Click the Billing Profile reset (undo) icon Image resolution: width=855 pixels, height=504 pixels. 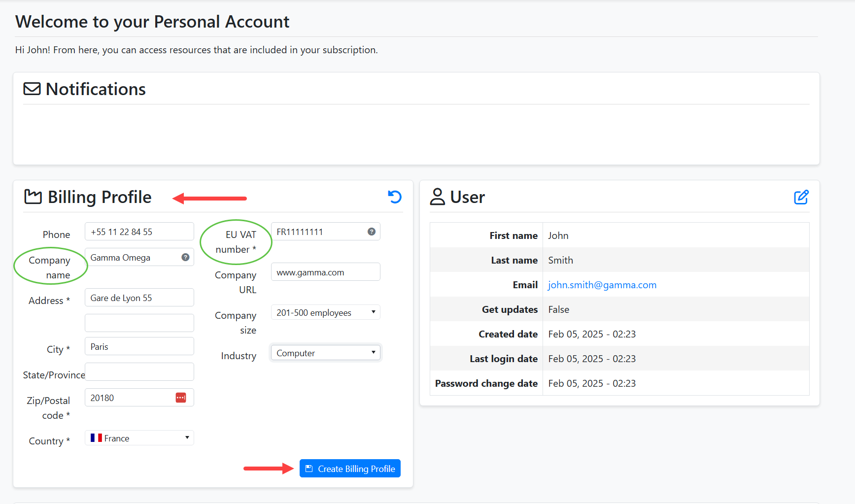(x=395, y=197)
